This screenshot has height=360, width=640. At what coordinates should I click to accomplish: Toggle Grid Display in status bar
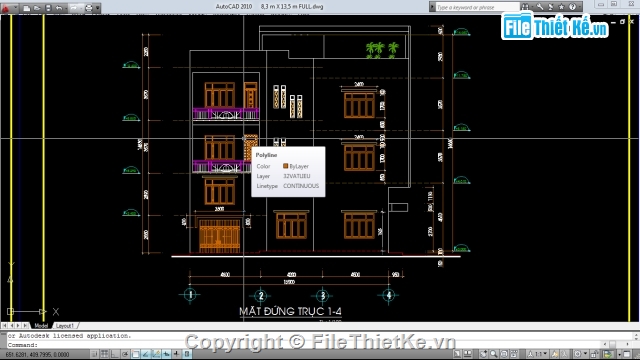point(104,354)
